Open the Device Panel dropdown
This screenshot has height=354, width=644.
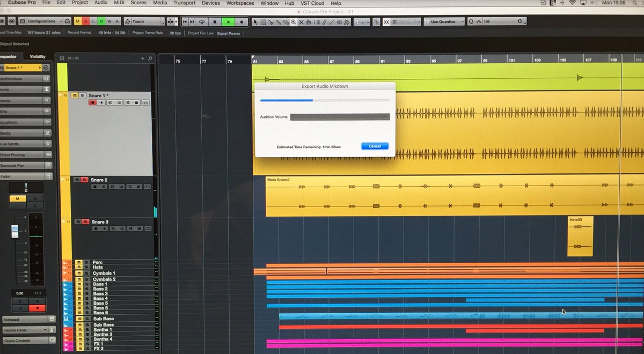pyautogui.click(x=28, y=330)
